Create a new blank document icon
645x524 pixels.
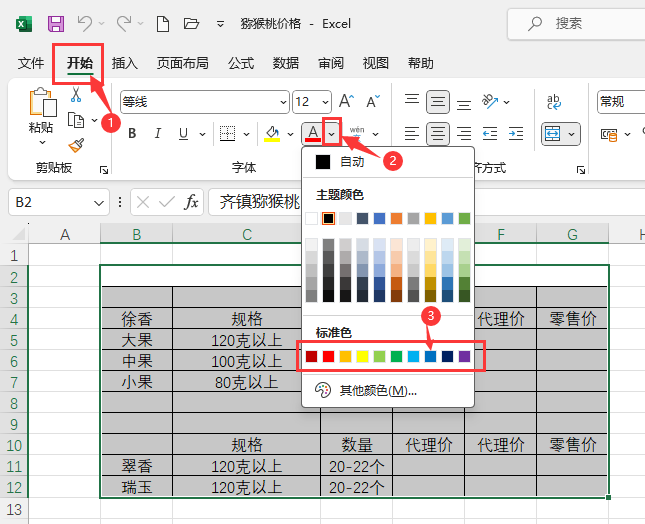point(163,24)
